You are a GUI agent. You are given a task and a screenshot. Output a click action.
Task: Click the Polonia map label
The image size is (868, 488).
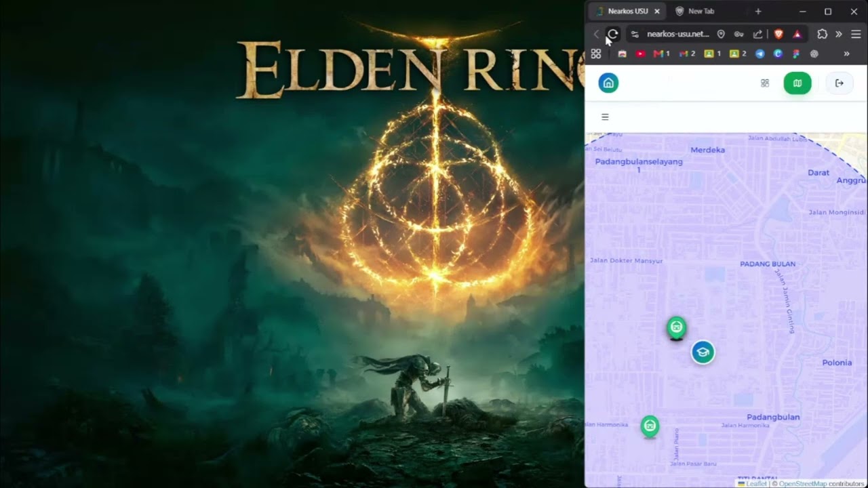point(837,363)
